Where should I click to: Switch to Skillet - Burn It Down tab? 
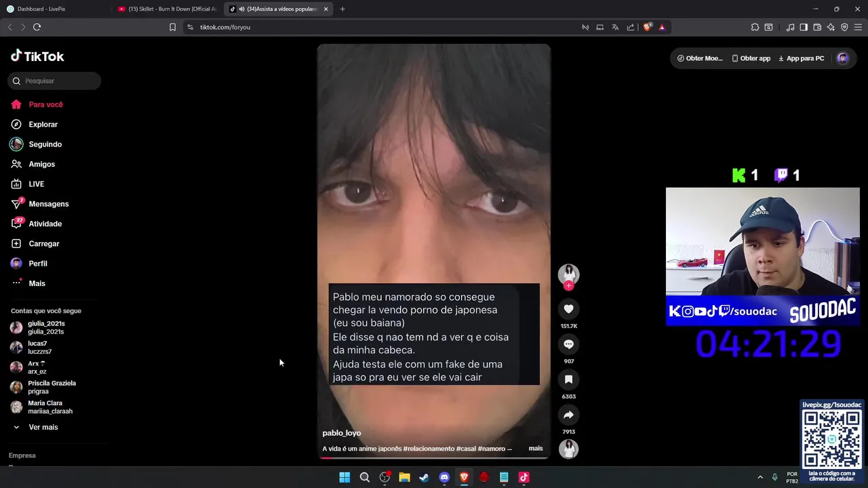[167, 9]
